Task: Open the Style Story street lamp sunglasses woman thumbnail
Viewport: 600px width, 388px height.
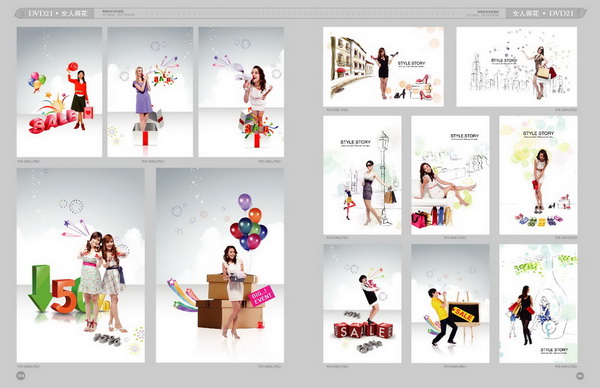Action: [362, 175]
